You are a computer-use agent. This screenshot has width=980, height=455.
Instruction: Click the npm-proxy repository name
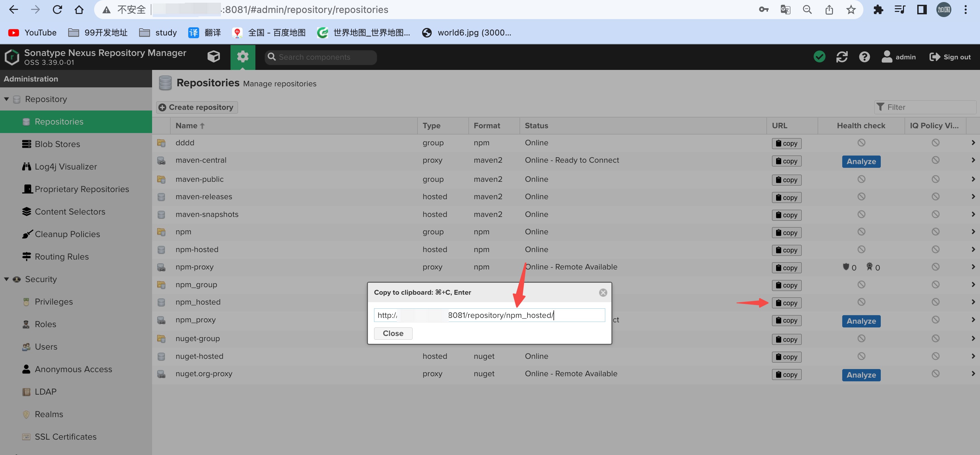[194, 267]
